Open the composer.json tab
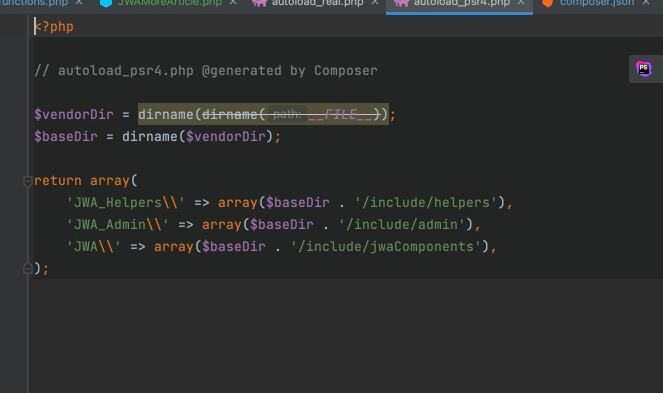This screenshot has height=393, width=663. click(597, 3)
